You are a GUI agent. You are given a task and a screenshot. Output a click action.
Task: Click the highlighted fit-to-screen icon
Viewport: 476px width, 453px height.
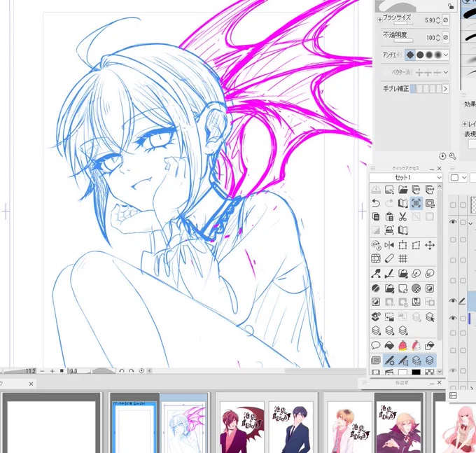(416, 203)
